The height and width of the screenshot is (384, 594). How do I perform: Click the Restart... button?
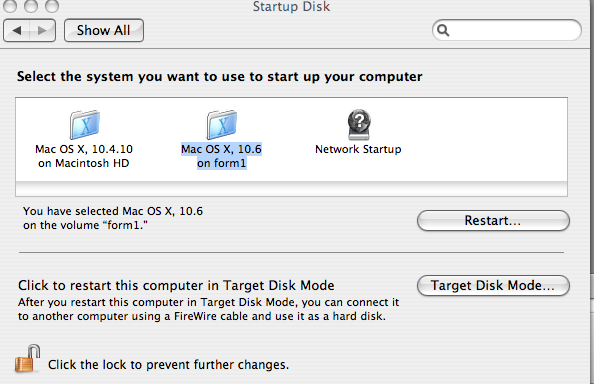[x=493, y=220]
